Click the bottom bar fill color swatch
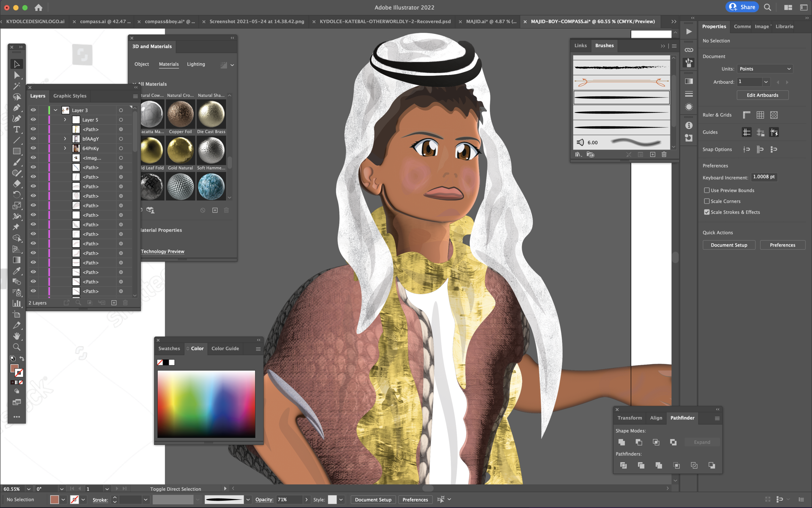The width and height of the screenshot is (812, 508). (x=54, y=500)
